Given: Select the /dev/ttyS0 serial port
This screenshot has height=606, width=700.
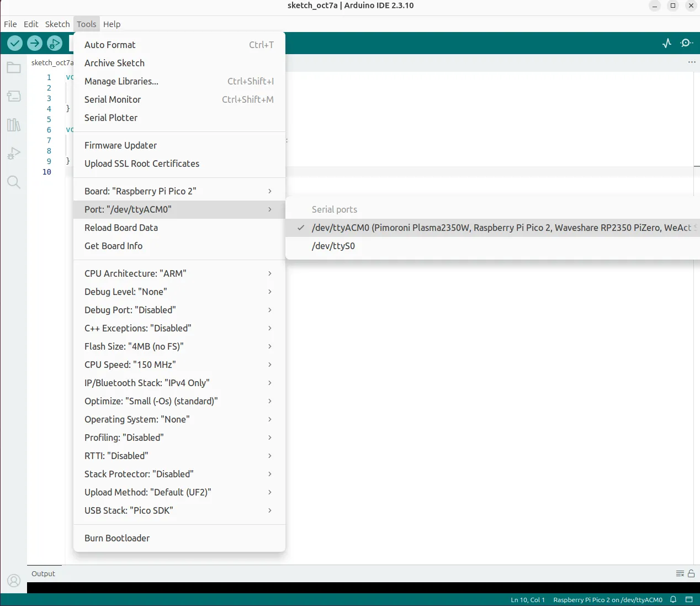Looking at the screenshot, I should (492, 246).
